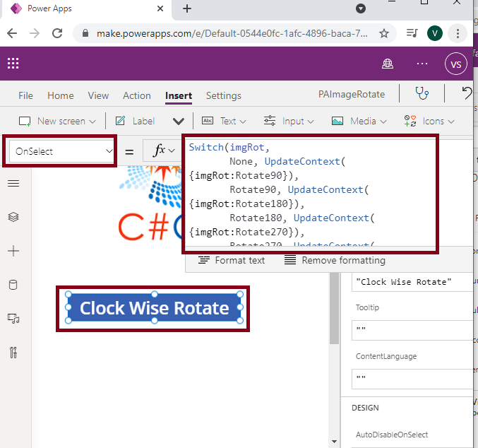
Task: Open the File menu
Action: click(25, 95)
